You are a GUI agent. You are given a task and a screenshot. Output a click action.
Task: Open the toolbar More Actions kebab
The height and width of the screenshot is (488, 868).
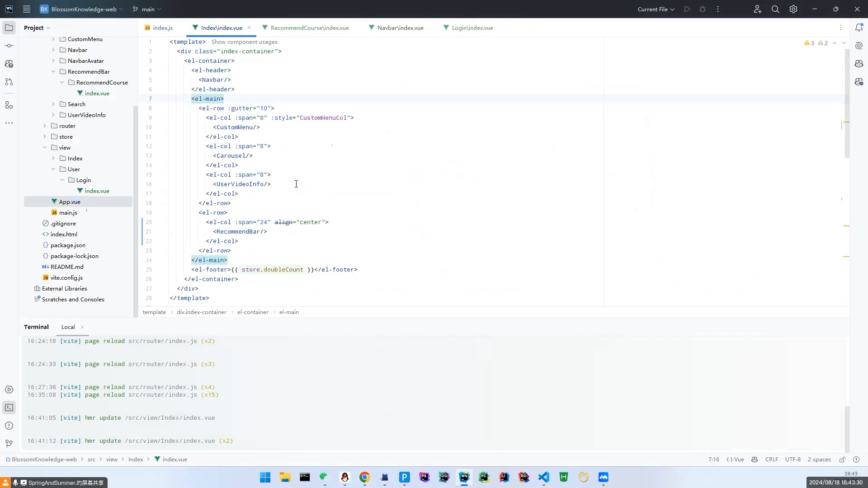pos(718,9)
